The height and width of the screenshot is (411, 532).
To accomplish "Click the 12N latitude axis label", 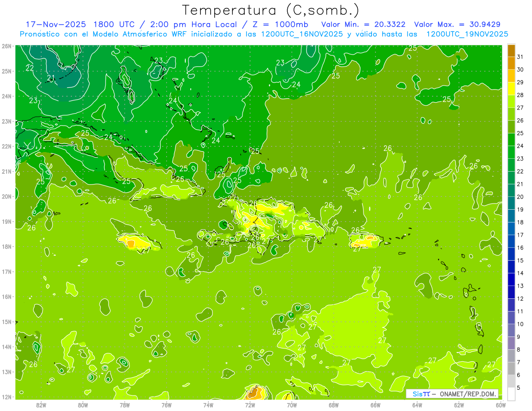I will pyautogui.click(x=7, y=397).
